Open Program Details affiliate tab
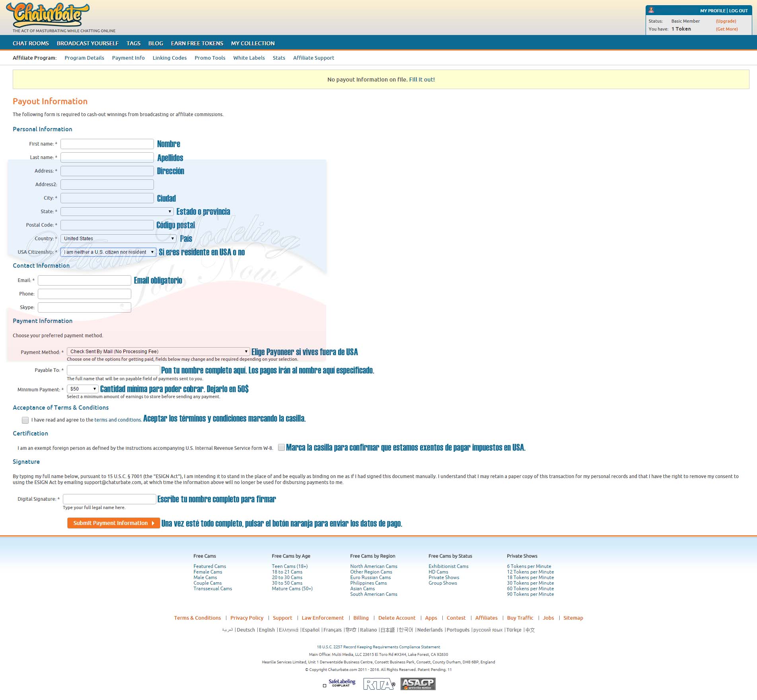 tap(84, 58)
